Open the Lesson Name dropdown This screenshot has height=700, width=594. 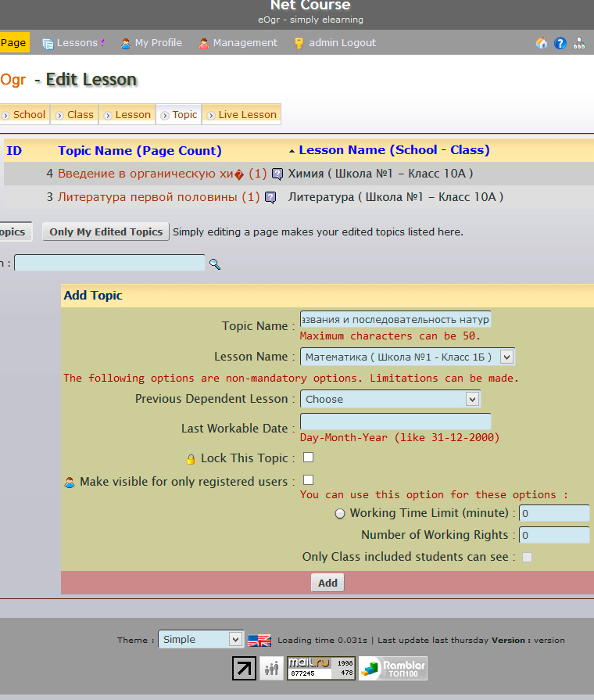(406, 357)
